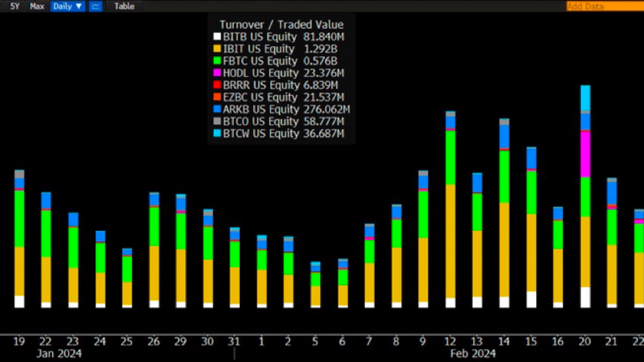This screenshot has width=644, height=362.
Task: Click the yellow IBIT segment in the Feb 5 bar
Action: tap(315, 296)
